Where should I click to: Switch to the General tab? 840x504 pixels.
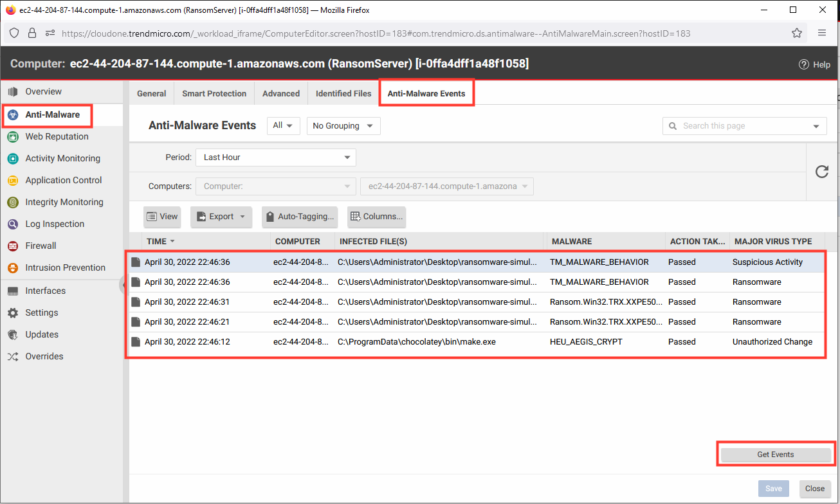tap(152, 94)
